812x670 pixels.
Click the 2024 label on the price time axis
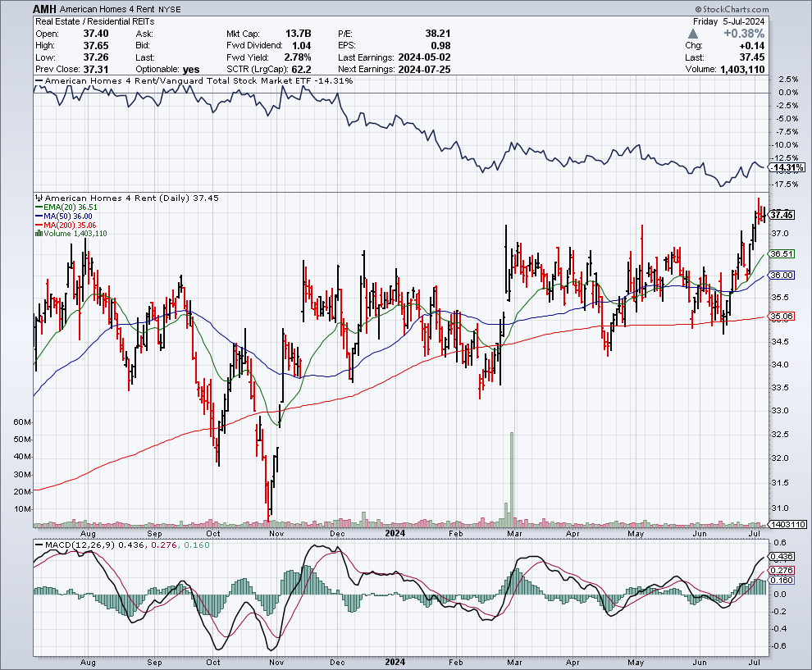pos(395,533)
